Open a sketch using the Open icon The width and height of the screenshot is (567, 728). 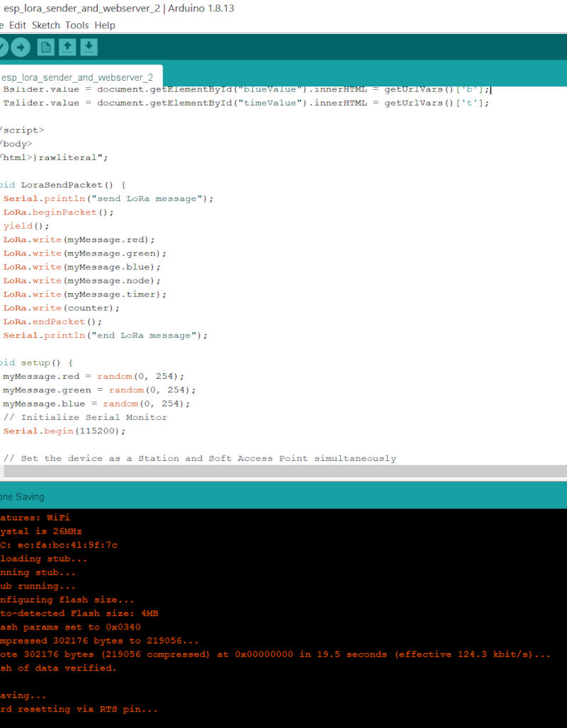67,47
